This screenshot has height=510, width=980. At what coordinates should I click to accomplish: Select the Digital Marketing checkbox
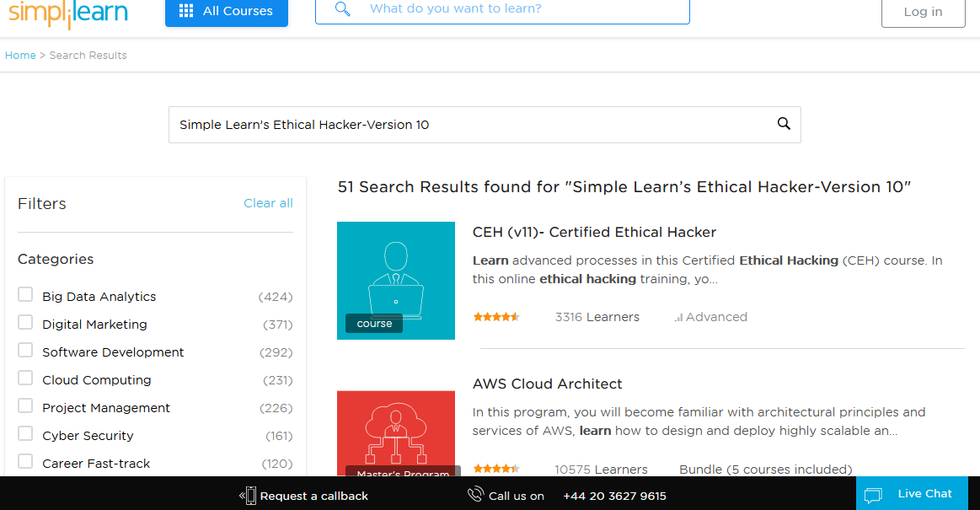coord(25,323)
